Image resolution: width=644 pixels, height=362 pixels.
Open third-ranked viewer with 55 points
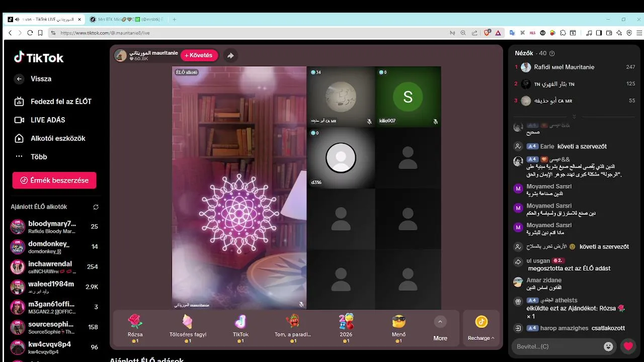pyautogui.click(x=575, y=101)
